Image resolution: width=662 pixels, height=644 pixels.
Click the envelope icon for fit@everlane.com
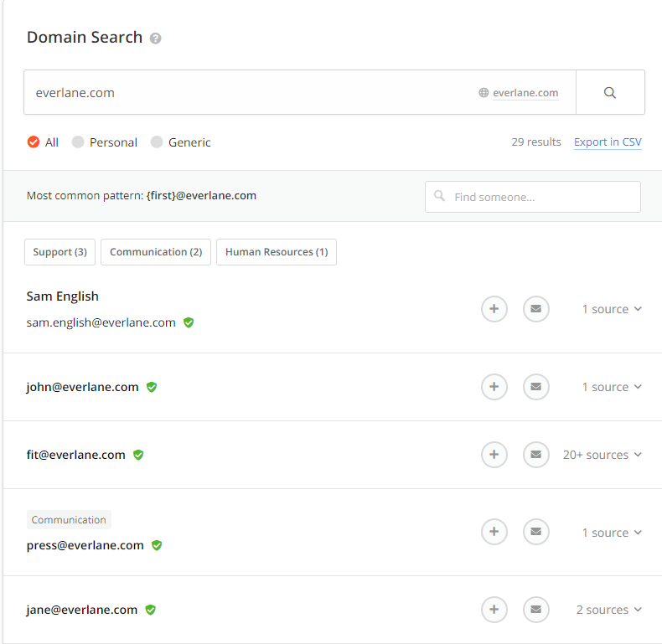click(x=535, y=455)
